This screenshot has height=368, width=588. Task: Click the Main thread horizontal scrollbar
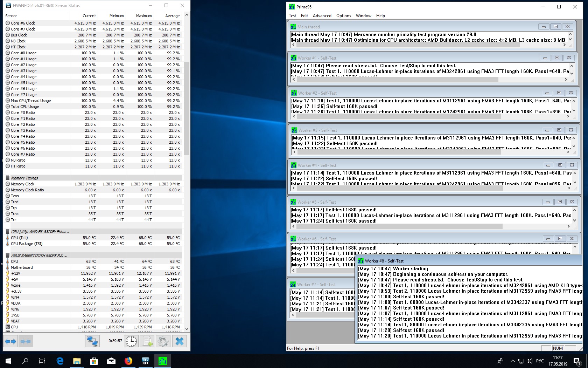tap(406, 45)
